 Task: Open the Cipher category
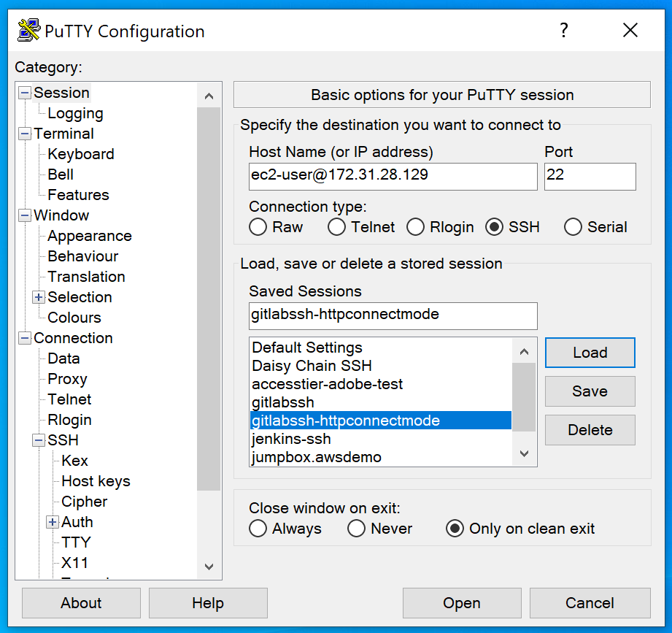(85, 502)
